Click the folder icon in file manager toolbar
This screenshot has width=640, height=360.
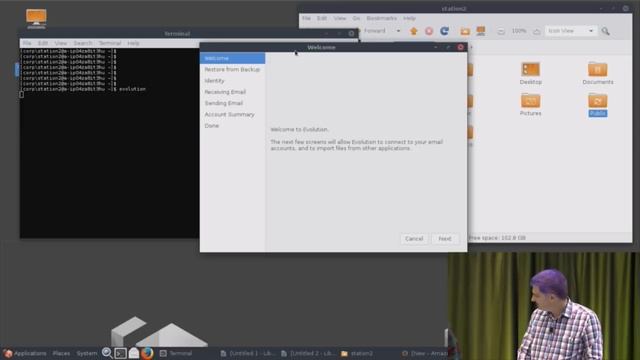(x=465, y=31)
